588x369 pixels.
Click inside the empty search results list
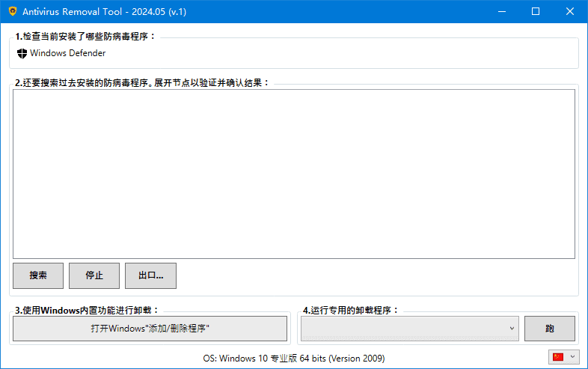(293, 174)
